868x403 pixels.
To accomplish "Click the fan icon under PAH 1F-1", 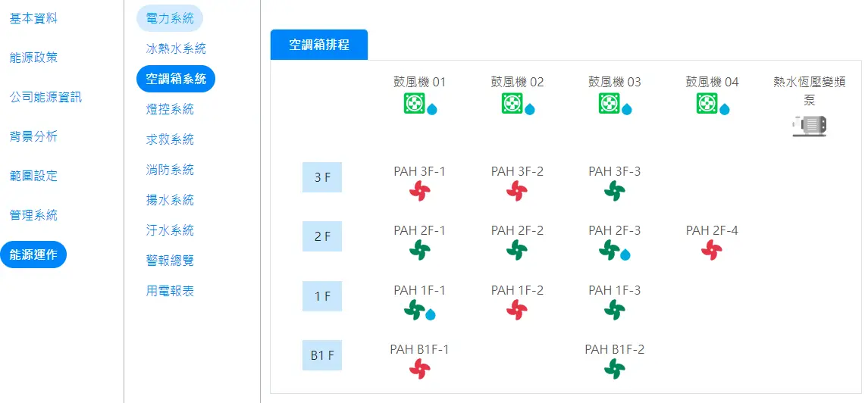I will [x=414, y=310].
